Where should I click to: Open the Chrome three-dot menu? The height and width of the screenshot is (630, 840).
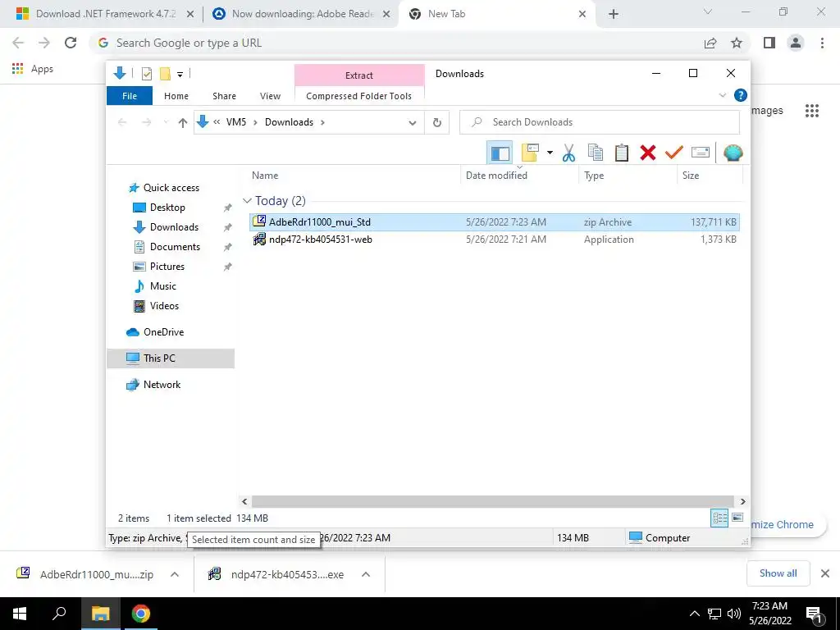coord(822,43)
